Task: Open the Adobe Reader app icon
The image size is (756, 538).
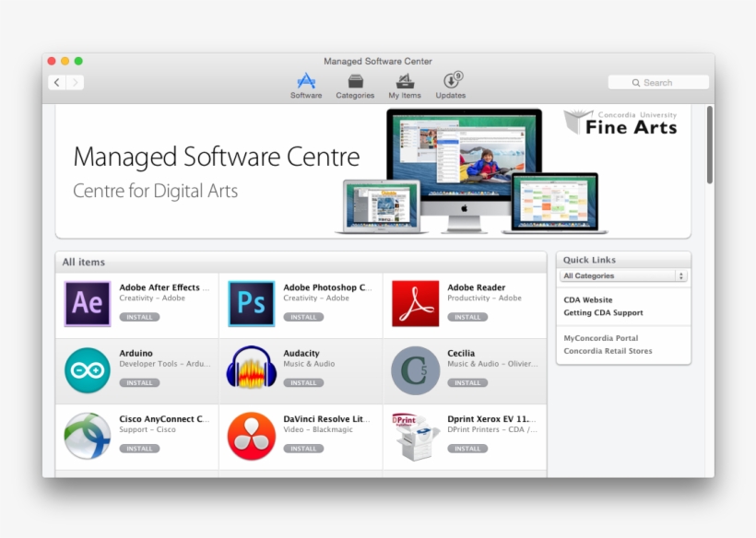Action: [415, 304]
